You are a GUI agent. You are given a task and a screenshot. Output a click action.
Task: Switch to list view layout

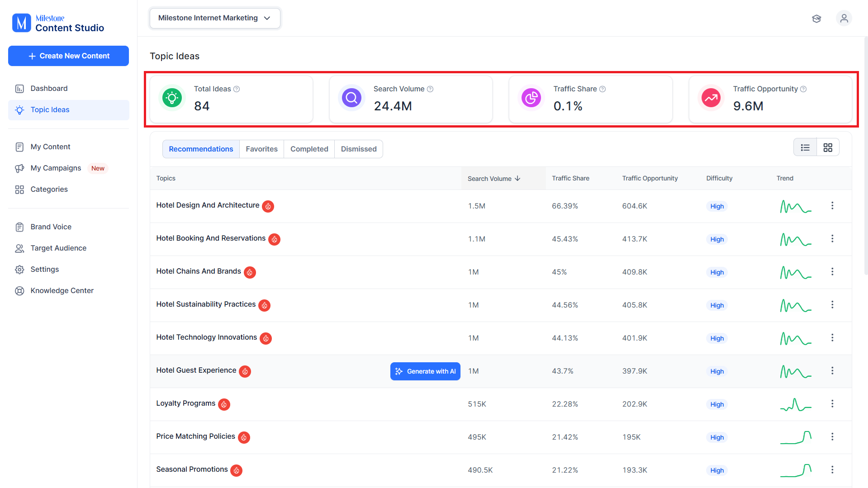pyautogui.click(x=805, y=147)
